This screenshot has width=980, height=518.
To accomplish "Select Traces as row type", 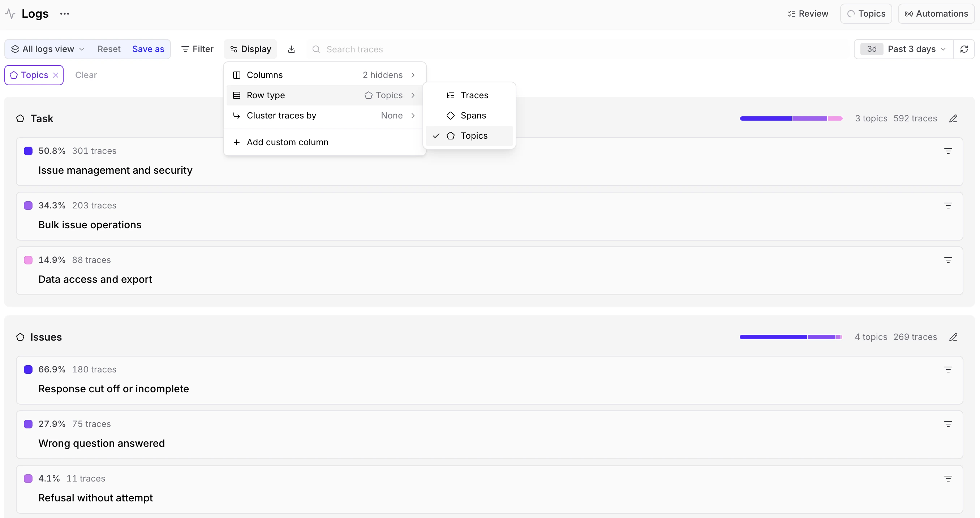I will [474, 95].
